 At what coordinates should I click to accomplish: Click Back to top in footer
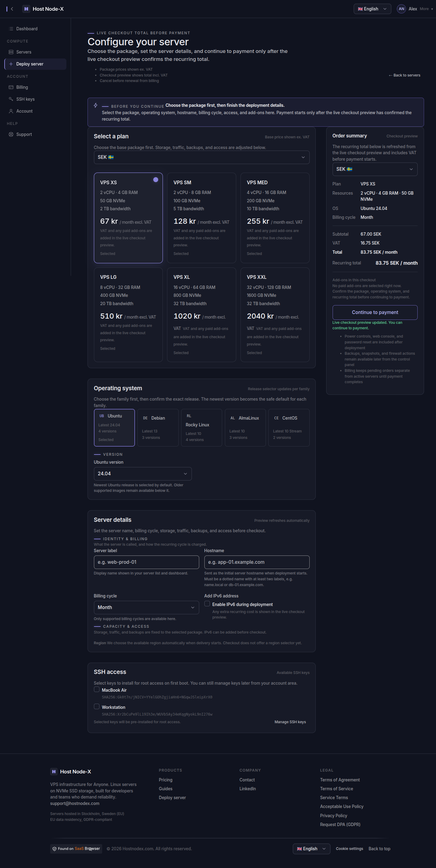[379, 849]
